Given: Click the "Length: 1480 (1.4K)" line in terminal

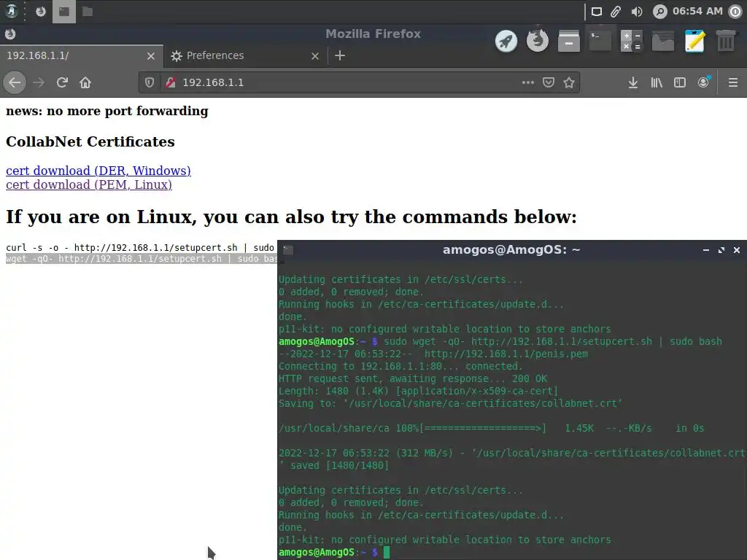Looking at the screenshot, I should pyautogui.click(x=418, y=391).
